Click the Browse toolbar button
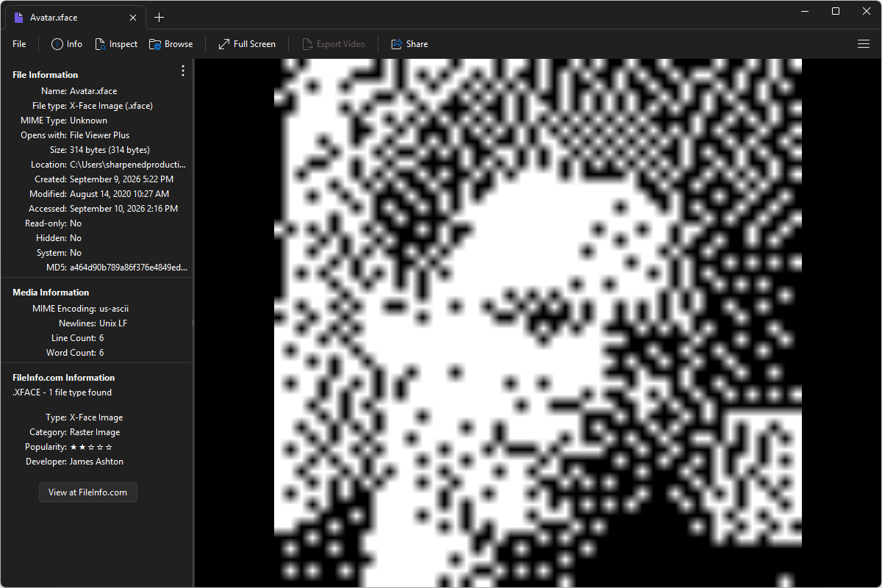882x588 pixels. click(171, 44)
